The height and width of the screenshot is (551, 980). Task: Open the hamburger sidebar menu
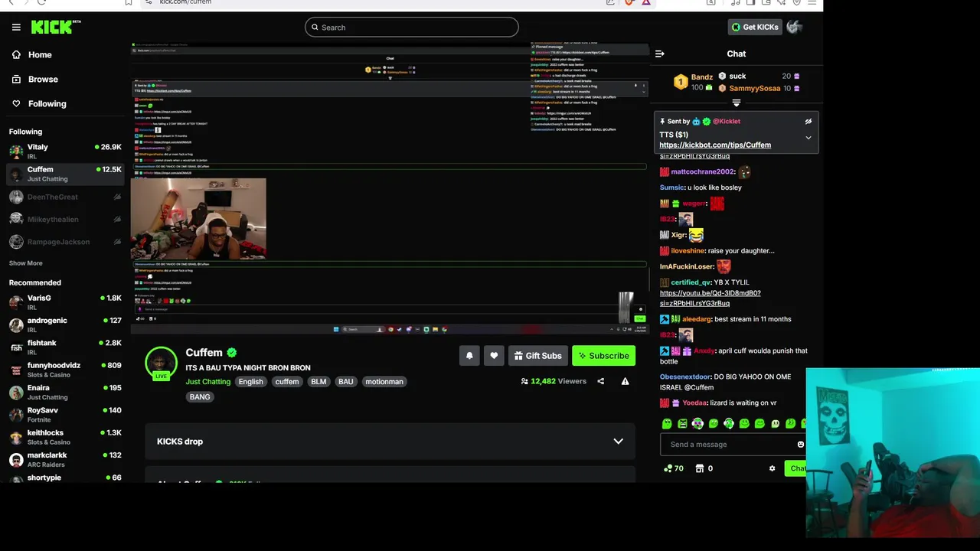pos(16,27)
